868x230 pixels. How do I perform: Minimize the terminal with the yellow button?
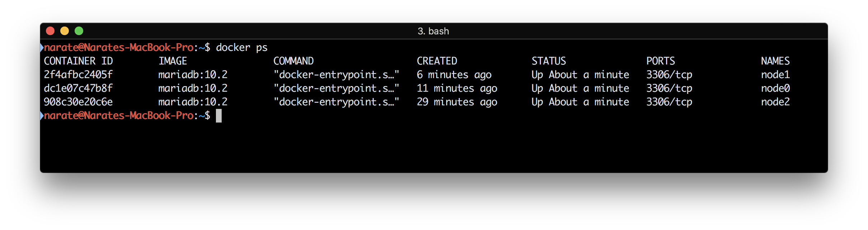point(65,31)
